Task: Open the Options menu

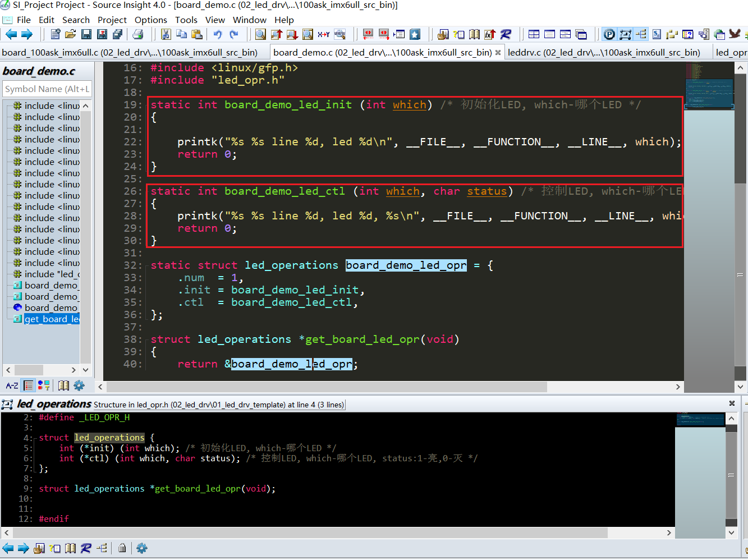Action: [150, 20]
